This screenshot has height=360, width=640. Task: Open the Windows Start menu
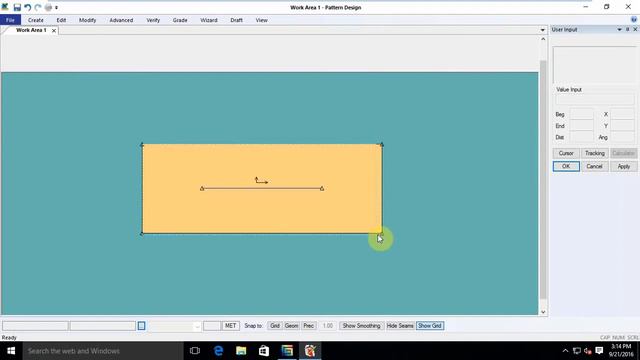(x=11, y=351)
